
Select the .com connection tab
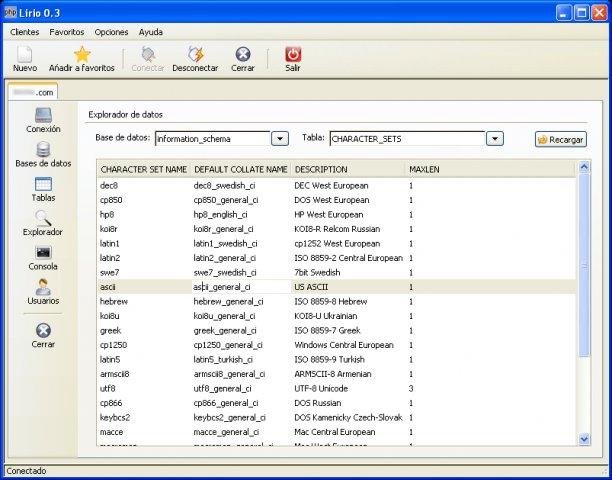click(x=32, y=91)
